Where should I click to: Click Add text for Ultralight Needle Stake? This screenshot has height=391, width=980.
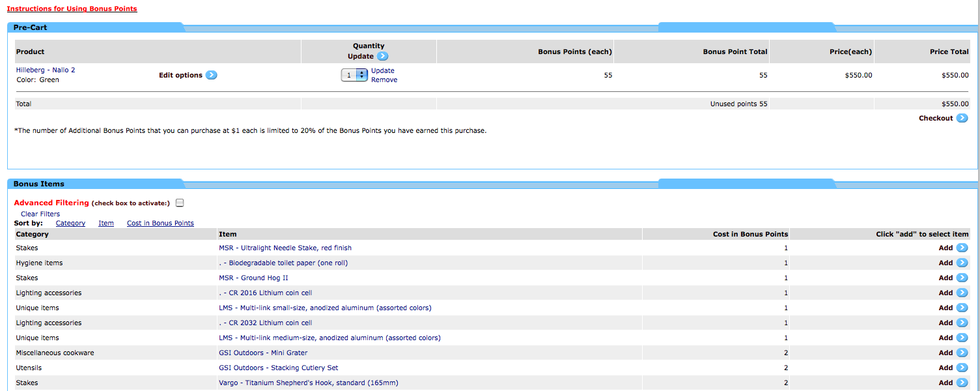(945, 248)
